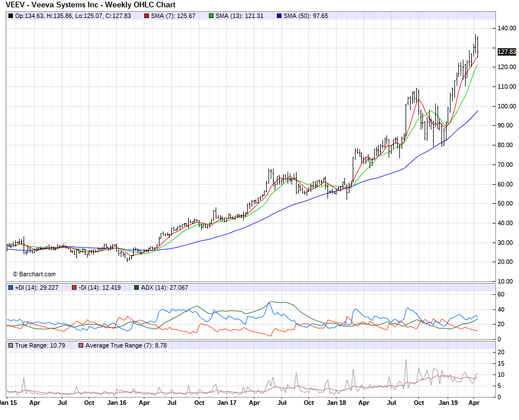Click the gray True Range legend swatch
This screenshot has height=420, width=519.
click(11, 345)
